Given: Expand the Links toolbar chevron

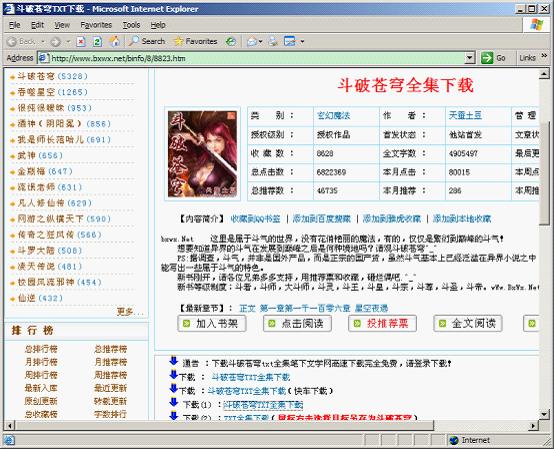Looking at the screenshot, I should click(544, 56).
